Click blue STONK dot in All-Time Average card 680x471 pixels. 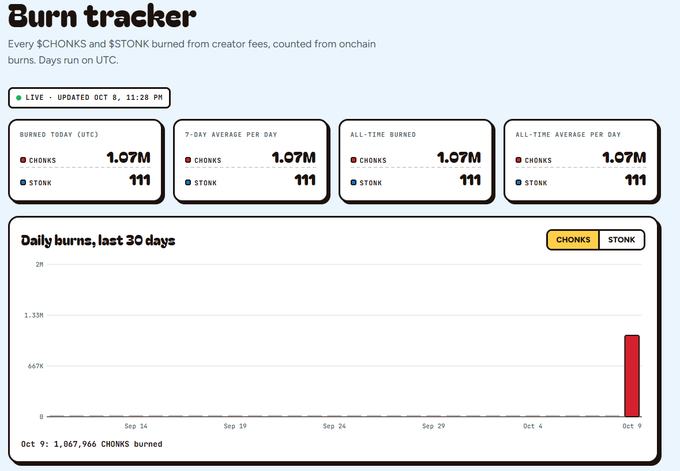coord(519,183)
